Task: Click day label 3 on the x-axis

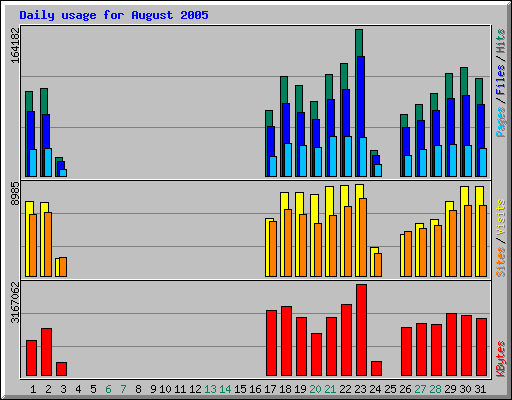Action: tap(63, 389)
